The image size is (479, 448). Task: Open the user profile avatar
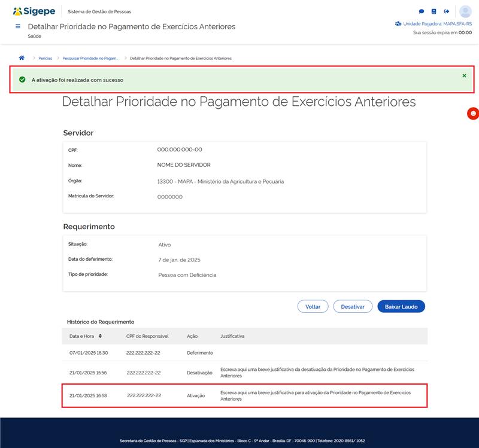coord(465,11)
